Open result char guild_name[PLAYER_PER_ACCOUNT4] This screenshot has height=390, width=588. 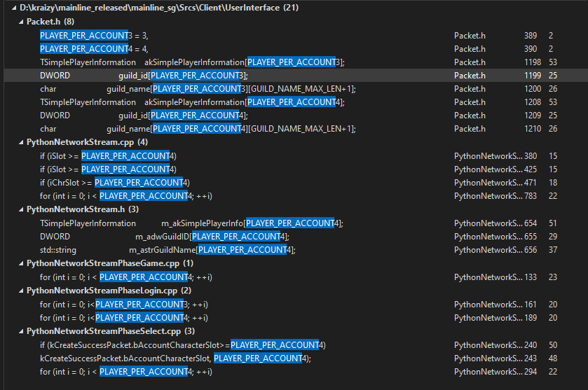[x=198, y=129]
